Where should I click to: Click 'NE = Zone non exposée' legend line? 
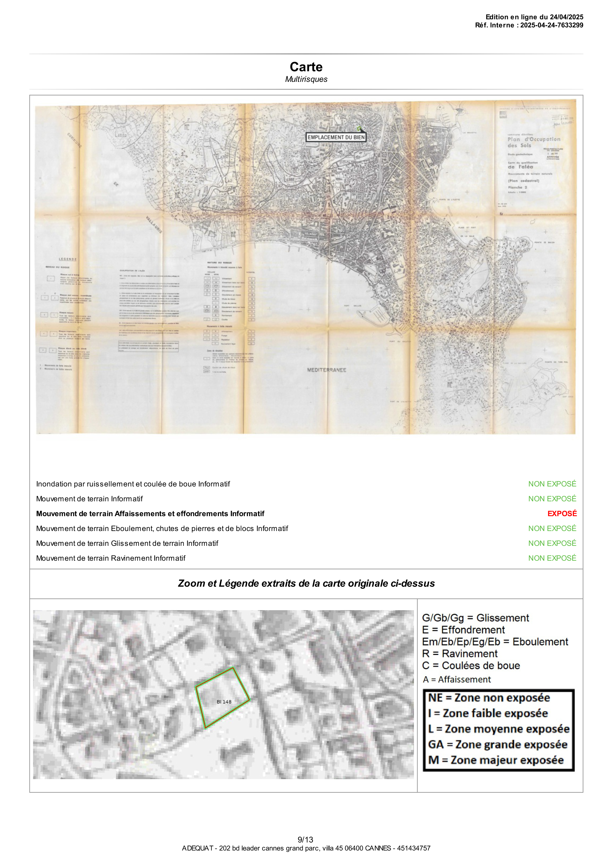[x=489, y=698]
